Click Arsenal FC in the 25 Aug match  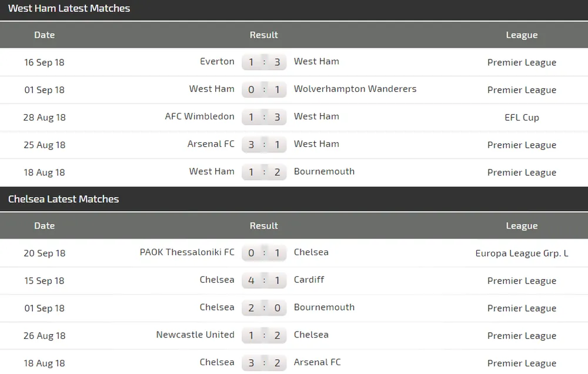point(211,144)
